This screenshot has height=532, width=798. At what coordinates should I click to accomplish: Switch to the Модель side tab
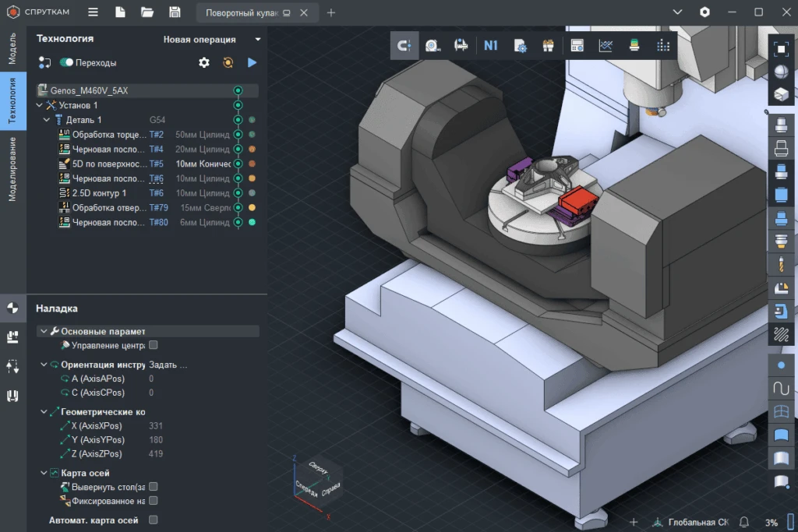[12, 49]
